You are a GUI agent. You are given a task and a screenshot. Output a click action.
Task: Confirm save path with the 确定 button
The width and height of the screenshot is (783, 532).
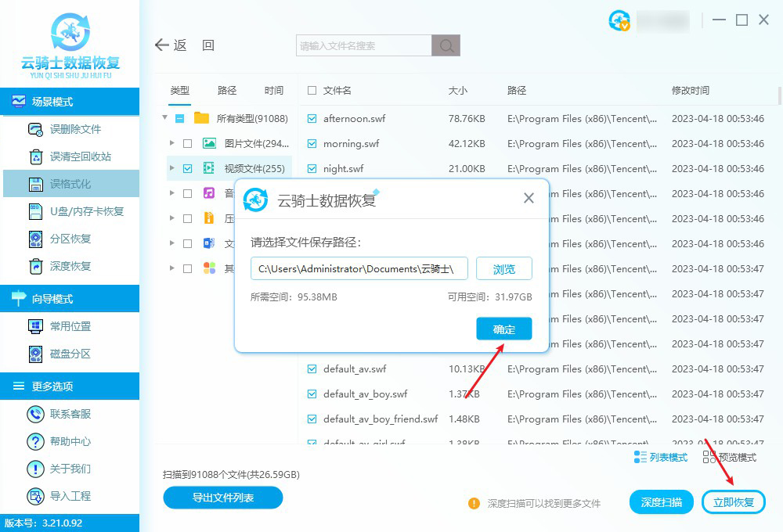click(503, 329)
